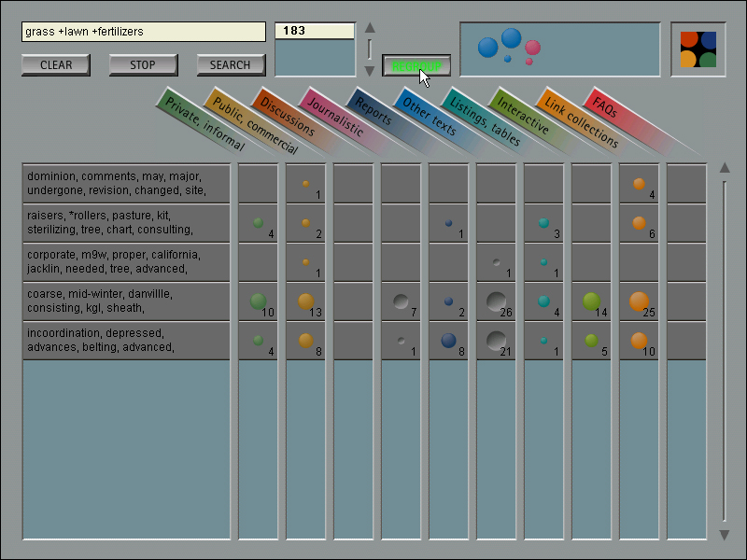
Task: Select the orange bubble with count 25
Action: point(639,301)
